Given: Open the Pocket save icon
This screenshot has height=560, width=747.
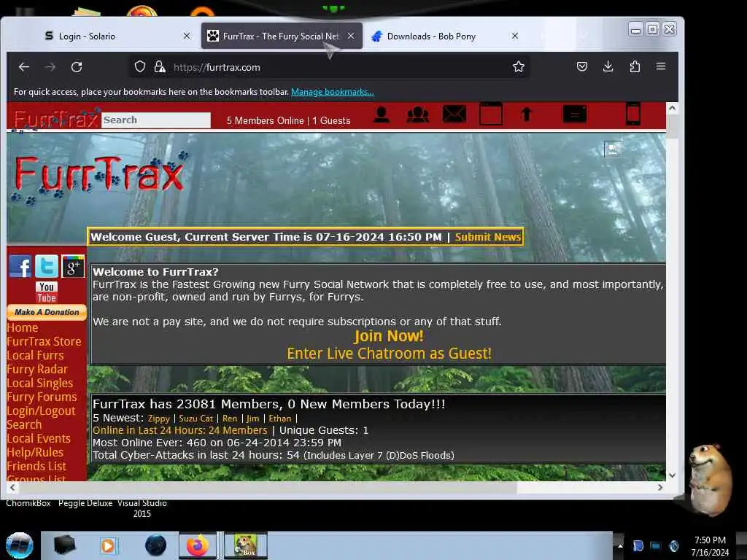Looking at the screenshot, I should coord(581,66).
